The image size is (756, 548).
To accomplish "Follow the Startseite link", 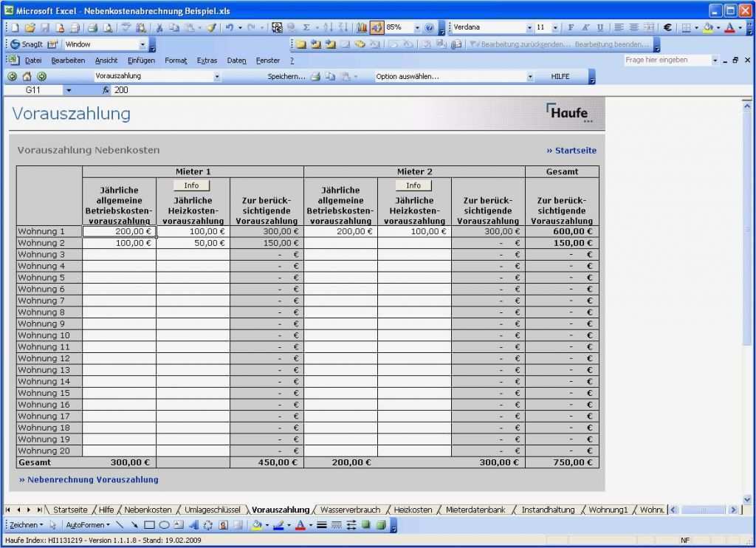I will tap(572, 150).
